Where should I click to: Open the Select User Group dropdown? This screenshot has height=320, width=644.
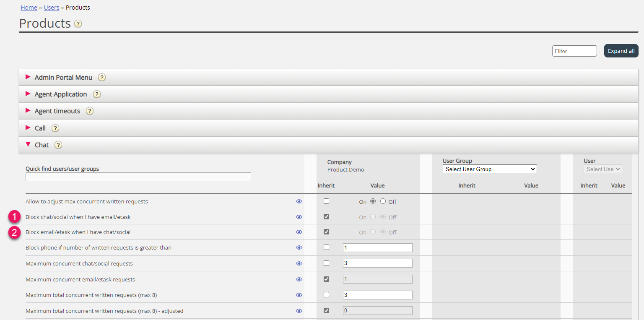point(489,169)
